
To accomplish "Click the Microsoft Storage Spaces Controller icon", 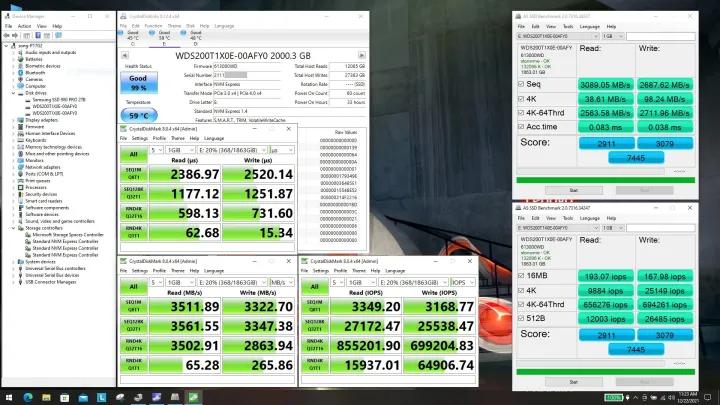I will coord(28,235).
